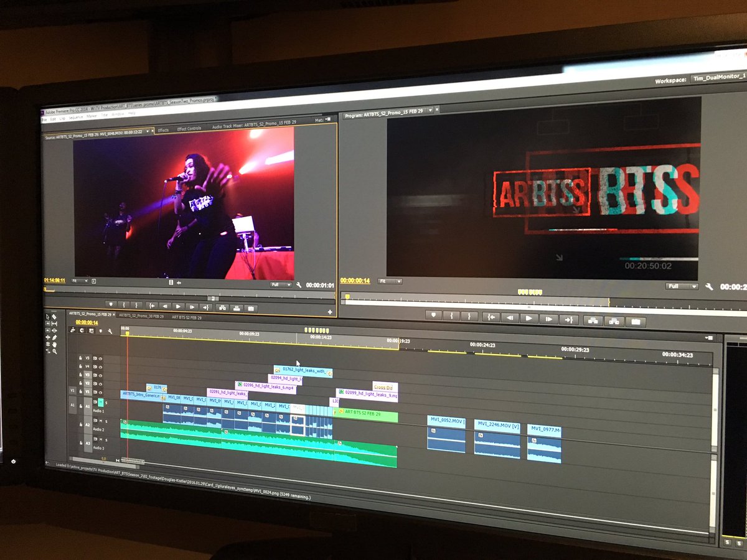
Task: Click Add Marker in Source monitor
Action: (x=111, y=306)
